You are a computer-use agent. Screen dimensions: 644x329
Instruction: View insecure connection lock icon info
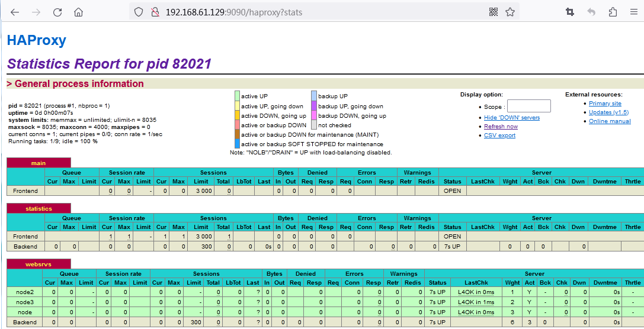[155, 12]
